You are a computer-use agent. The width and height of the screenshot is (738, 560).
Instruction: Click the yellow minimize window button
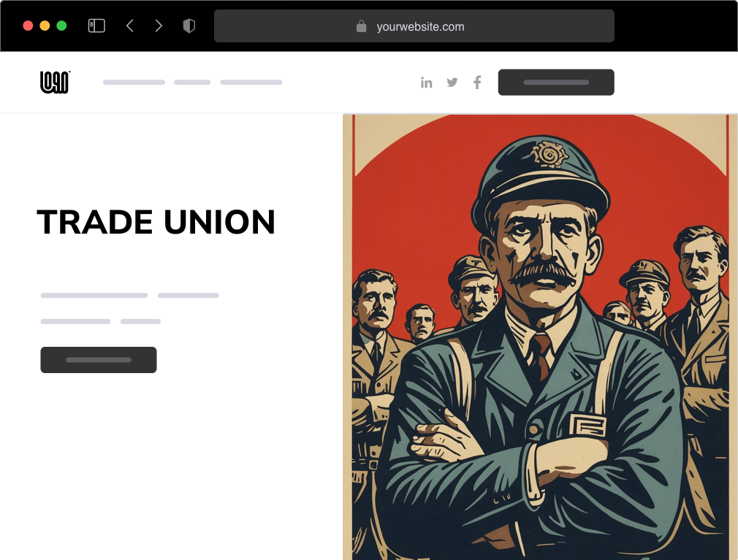pyautogui.click(x=45, y=26)
